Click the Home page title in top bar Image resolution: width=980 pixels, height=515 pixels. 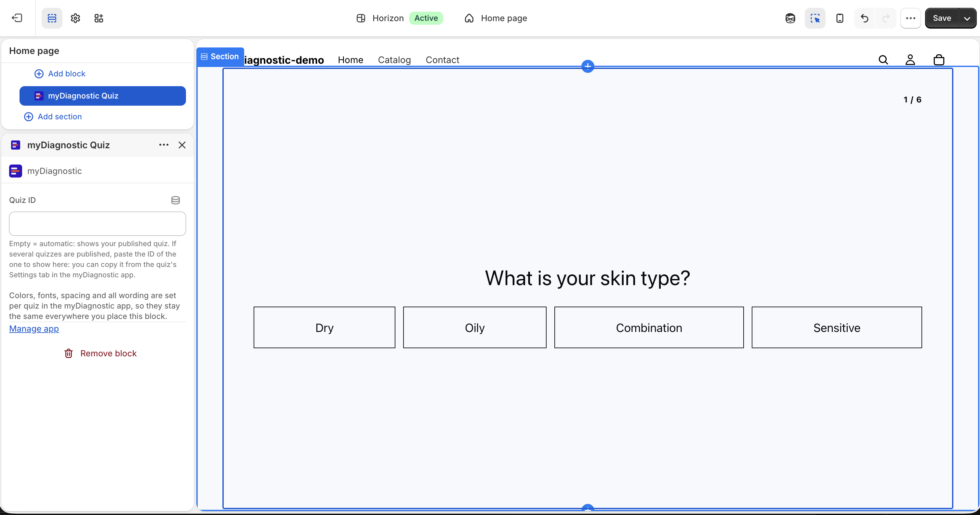coord(504,18)
